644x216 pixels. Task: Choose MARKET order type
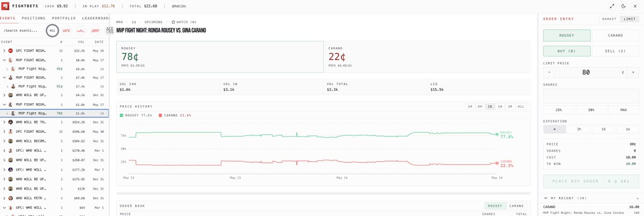point(610,19)
